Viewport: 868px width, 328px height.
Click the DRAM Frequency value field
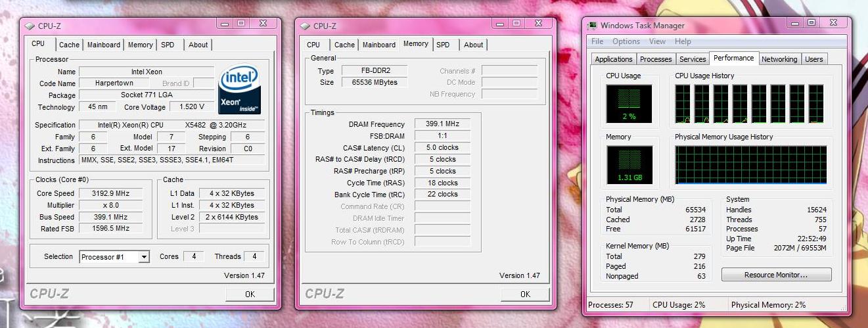tap(442, 124)
